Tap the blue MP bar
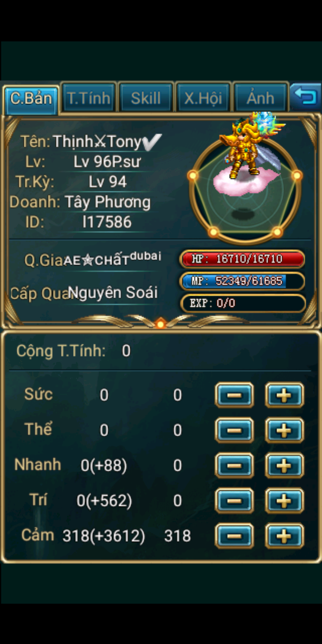This screenshot has width=322, height=644. tap(242, 281)
